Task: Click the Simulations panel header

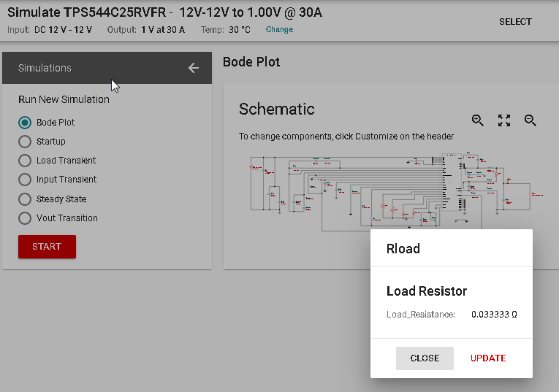Action: pos(107,68)
